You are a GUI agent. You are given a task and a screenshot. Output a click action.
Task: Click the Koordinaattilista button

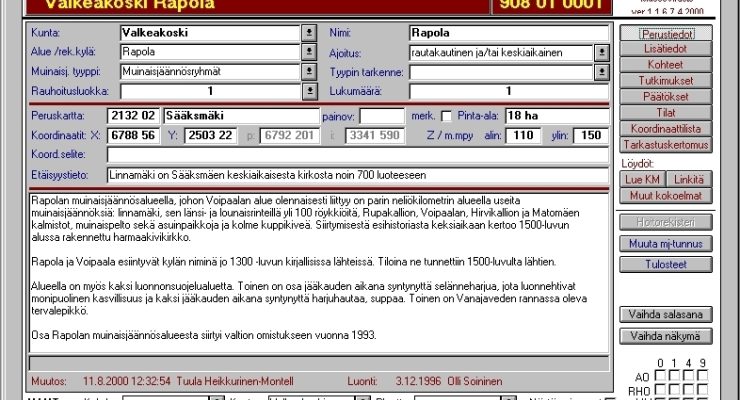[665, 128]
